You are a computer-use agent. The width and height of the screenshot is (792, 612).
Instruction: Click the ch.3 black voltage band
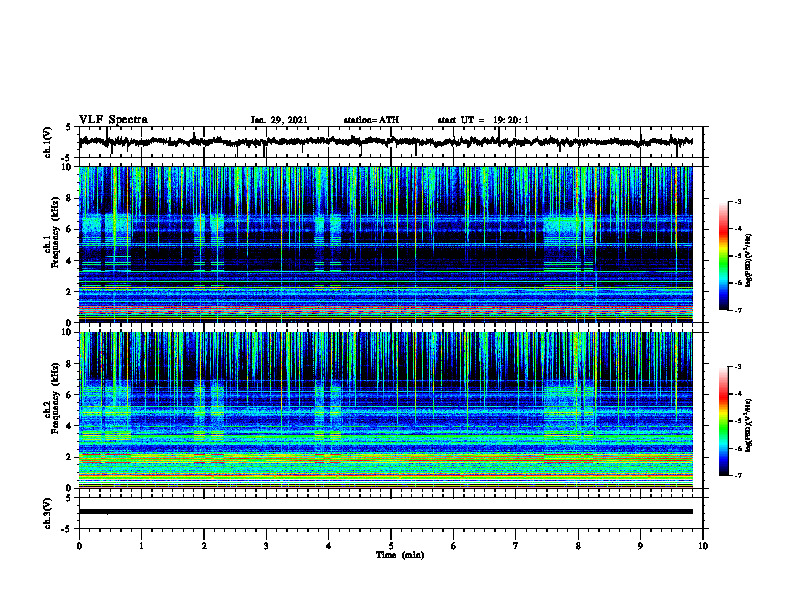click(385, 512)
